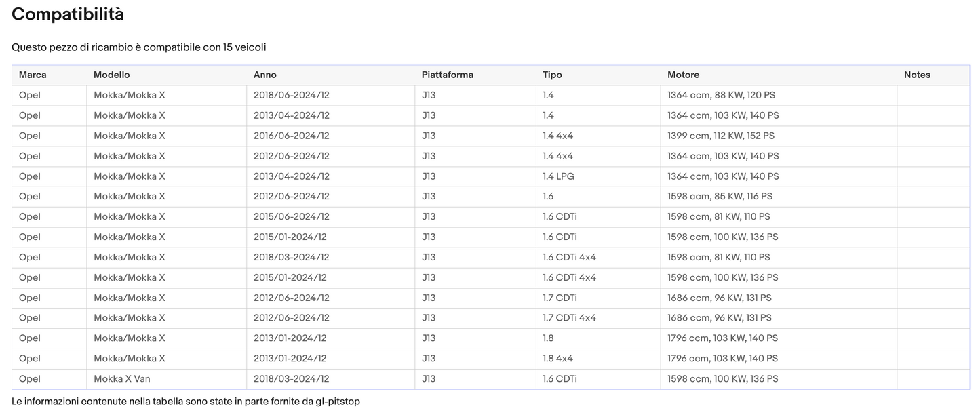Select the 1.6 type cell without CDTi
980x411 pixels.
pos(548,197)
